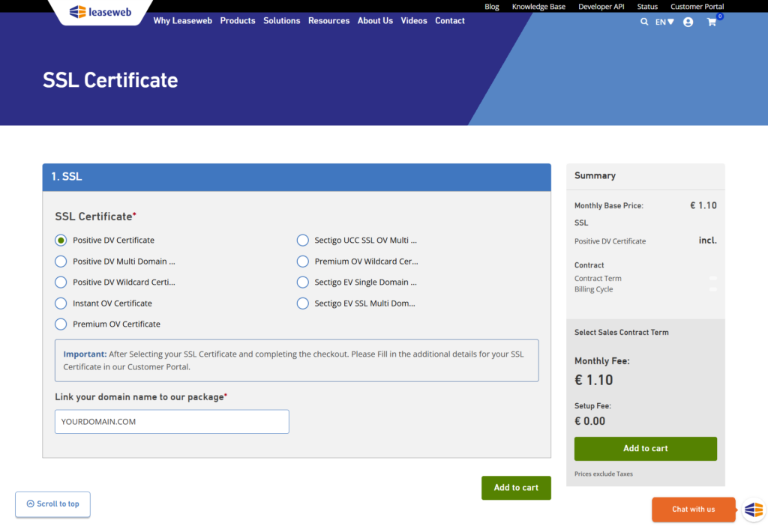Image resolution: width=768 pixels, height=532 pixels.
Task: Select Positive DV Wildcard Certificate option
Action: click(x=61, y=282)
